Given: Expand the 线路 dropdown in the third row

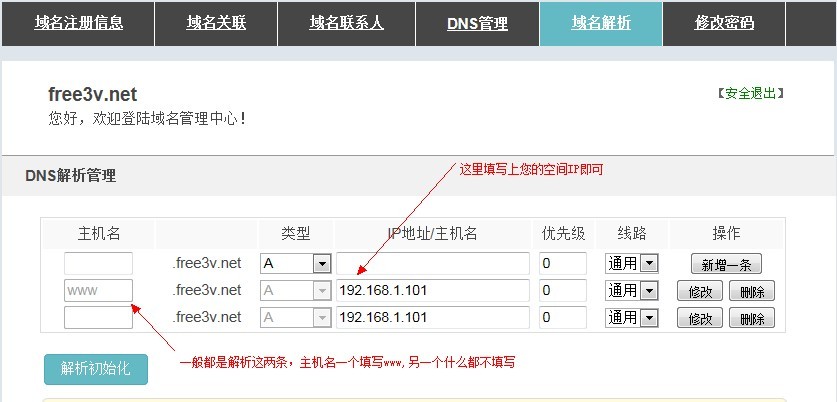Looking at the screenshot, I should tap(648, 318).
